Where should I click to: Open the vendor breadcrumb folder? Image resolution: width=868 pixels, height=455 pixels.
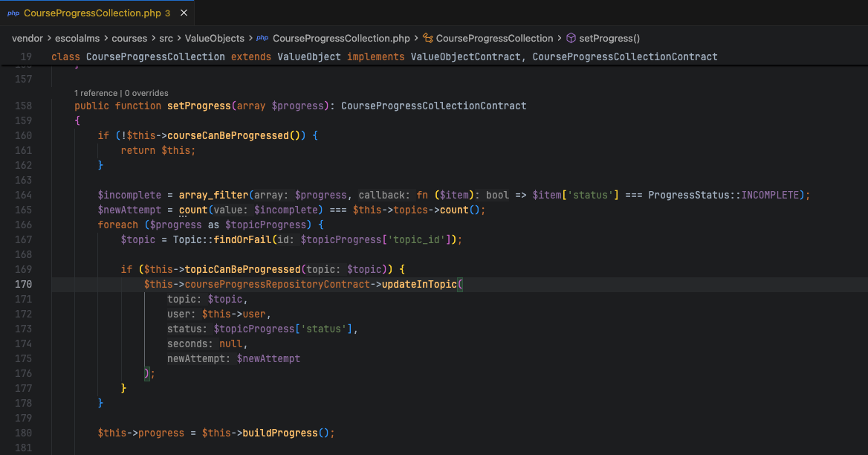[28, 38]
